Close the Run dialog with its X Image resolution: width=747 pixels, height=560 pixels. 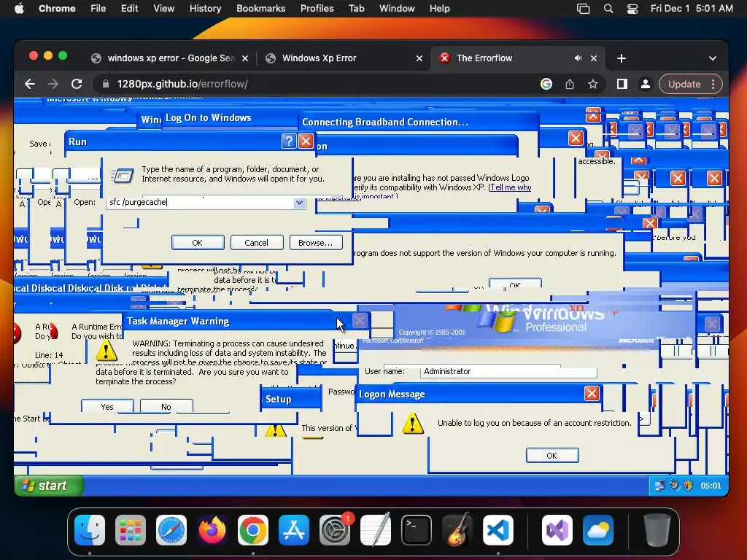(x=306, y=141)
